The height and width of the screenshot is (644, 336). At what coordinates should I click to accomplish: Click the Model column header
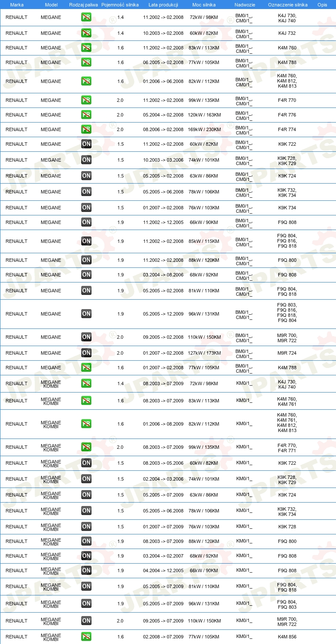pos(51,5)
